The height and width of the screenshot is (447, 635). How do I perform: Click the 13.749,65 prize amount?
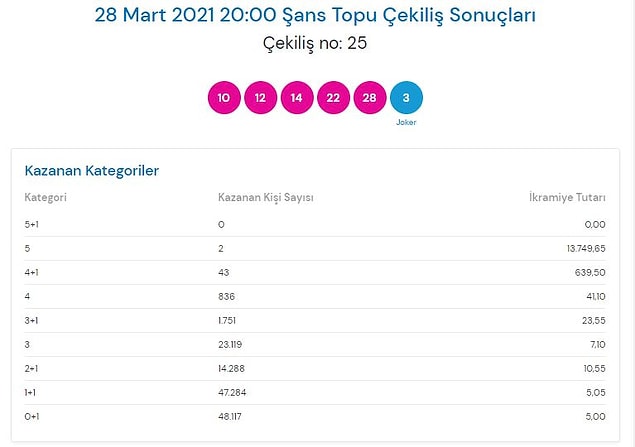[586, 249]
